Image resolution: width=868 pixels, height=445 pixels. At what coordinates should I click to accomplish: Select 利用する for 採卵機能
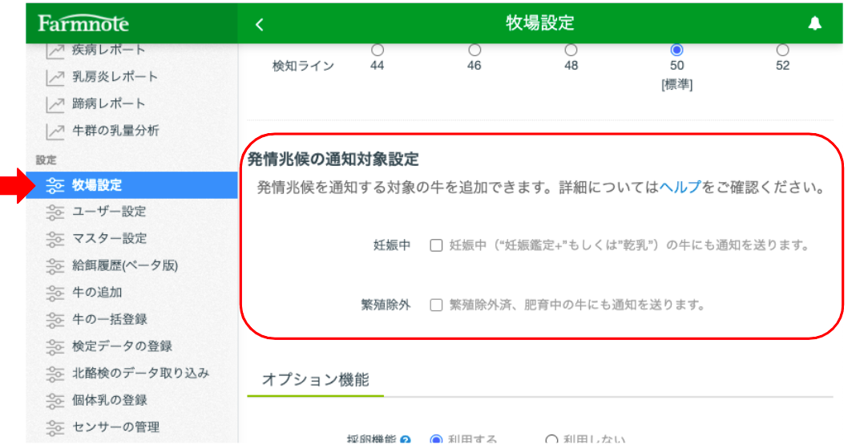pos(436,440)
